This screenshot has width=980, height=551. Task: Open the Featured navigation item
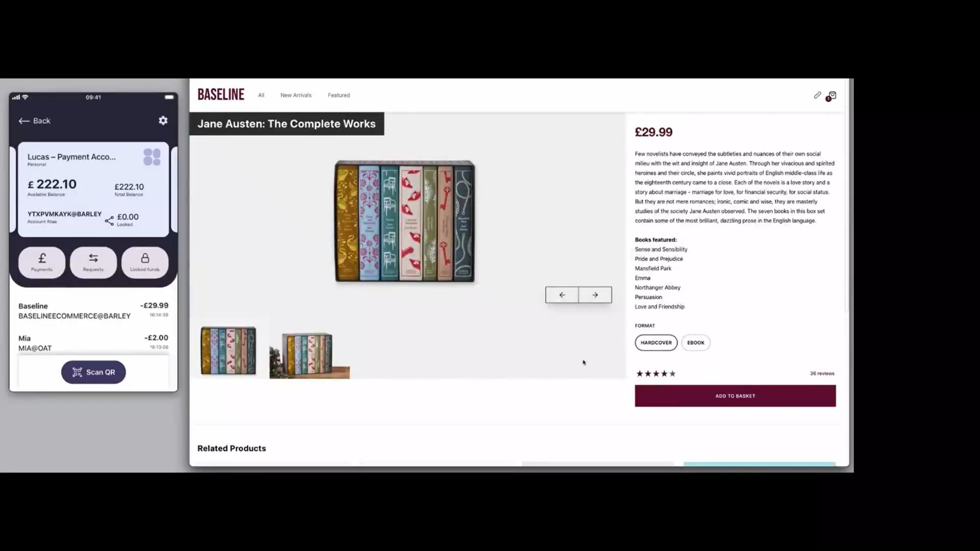point(338,95)
